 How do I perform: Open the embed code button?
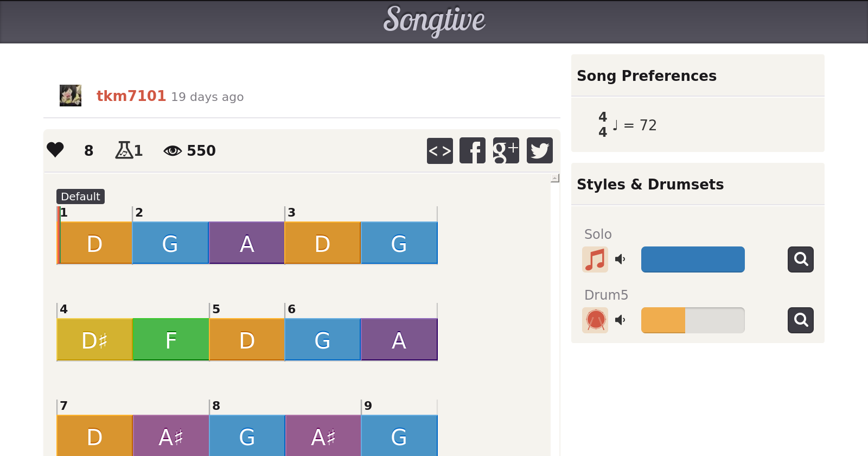[439, 150]
